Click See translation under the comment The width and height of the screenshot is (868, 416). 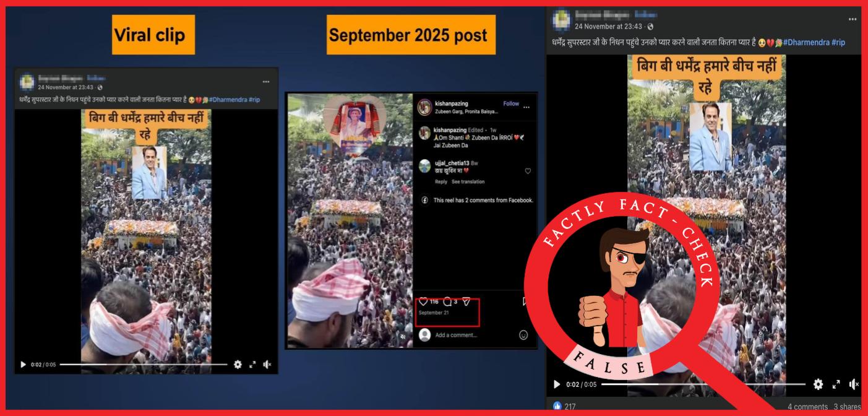coord(468,182)
